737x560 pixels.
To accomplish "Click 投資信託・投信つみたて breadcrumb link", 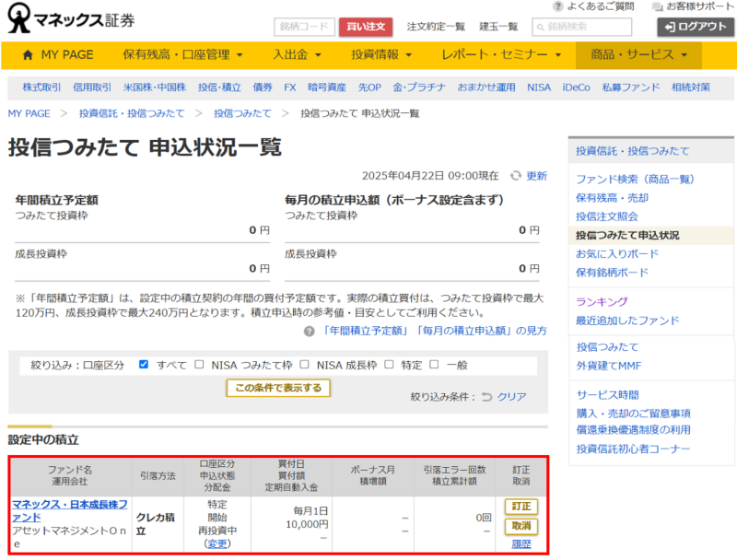I will tap(132, 113).
